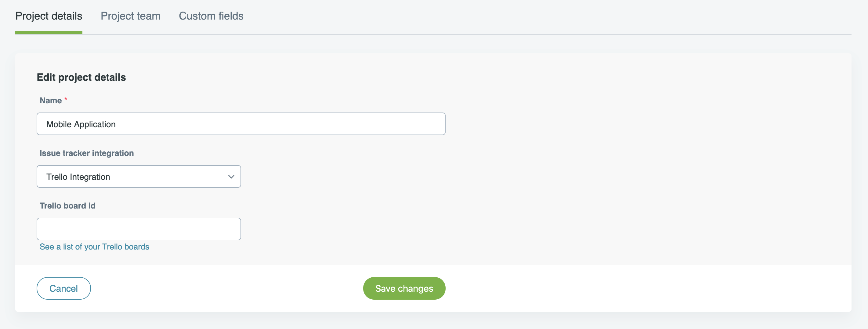
Task: Click the Trello board id label
Action: 67,206
